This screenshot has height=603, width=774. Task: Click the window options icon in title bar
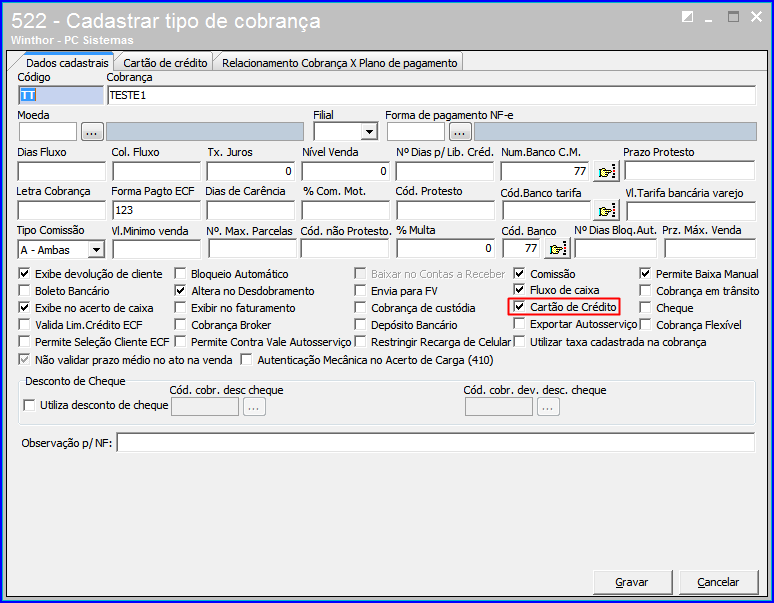[x=687, y=17]
